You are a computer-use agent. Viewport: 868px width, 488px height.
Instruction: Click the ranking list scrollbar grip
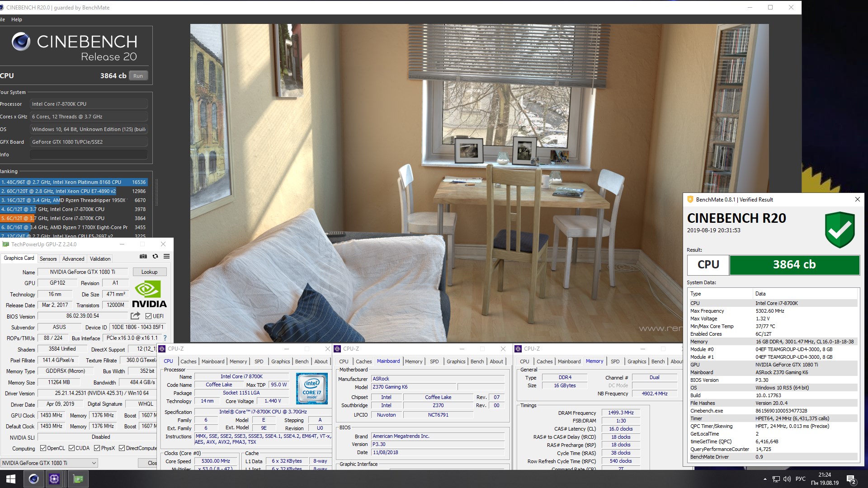157,193
